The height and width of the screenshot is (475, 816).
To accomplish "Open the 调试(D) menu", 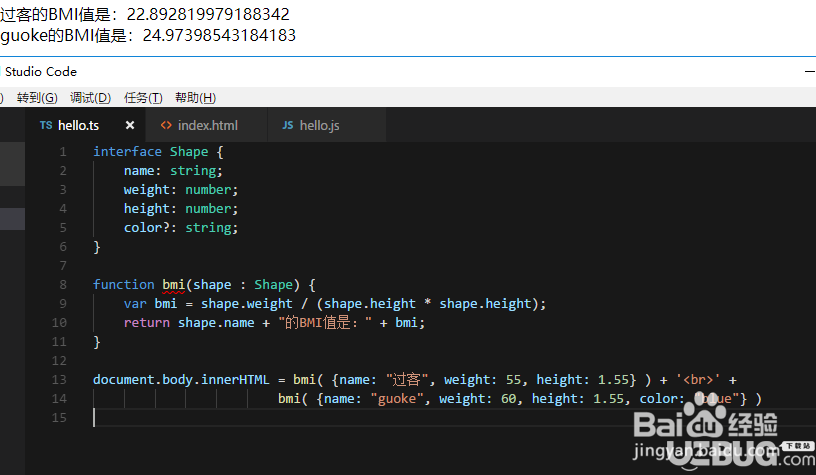I will pos(91,98).
